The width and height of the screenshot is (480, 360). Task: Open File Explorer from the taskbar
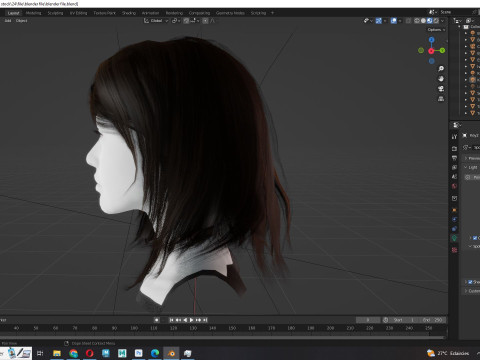pos(57,353)
